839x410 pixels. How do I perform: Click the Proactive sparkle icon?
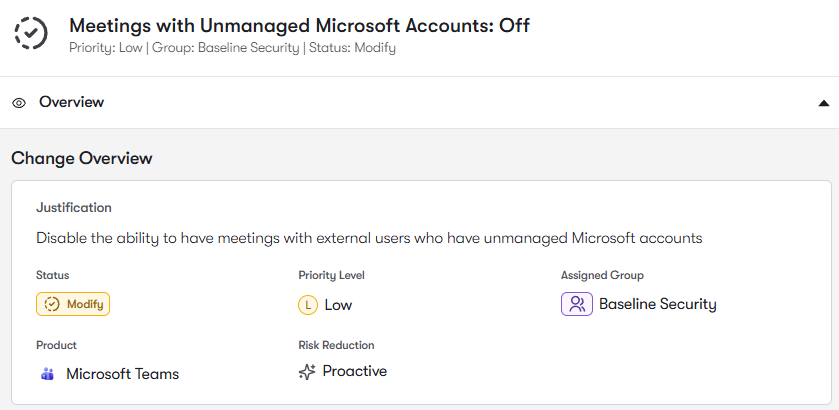point(307,372)
